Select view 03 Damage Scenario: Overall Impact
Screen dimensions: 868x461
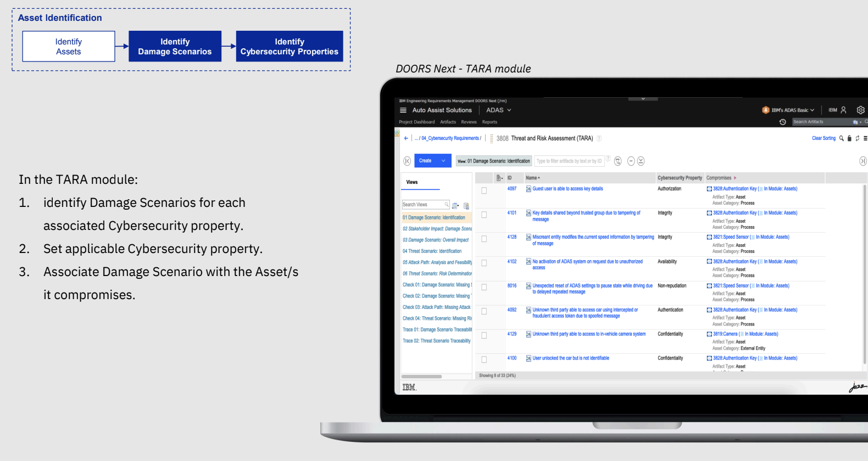(437, 240)
